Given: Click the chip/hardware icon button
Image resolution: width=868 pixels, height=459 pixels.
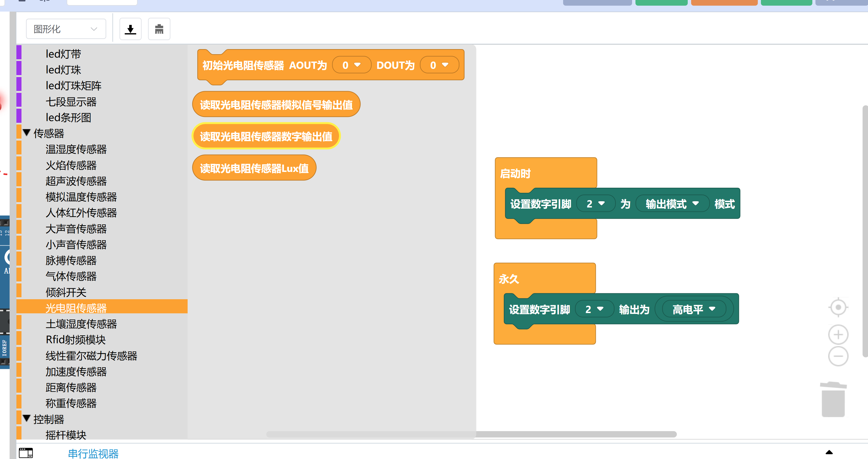Looking at the screenshot, I should click(x=159, y=29).
